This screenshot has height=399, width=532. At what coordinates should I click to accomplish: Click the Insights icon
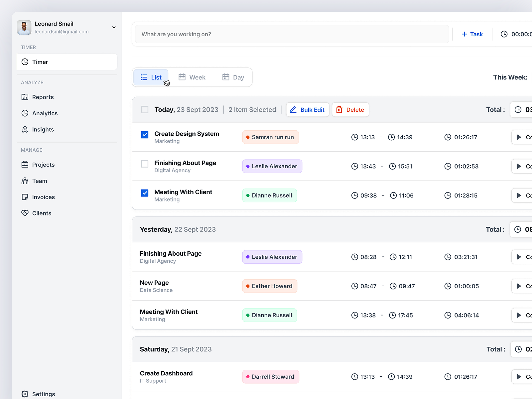(25, 130)
